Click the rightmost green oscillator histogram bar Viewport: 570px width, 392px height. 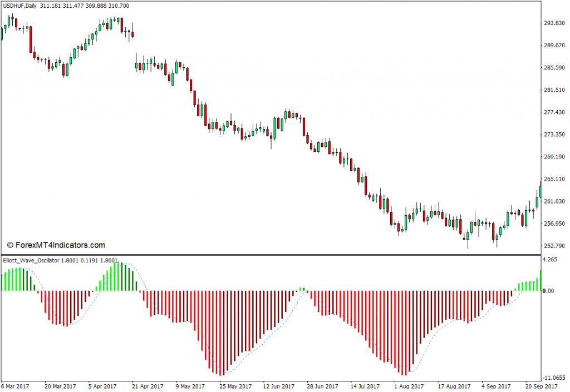[540, 281]
